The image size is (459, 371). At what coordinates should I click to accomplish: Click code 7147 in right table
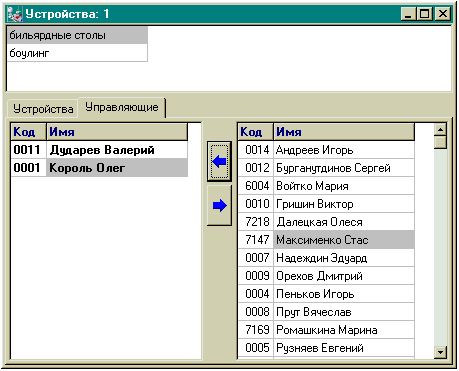click(x=256, y=240)
